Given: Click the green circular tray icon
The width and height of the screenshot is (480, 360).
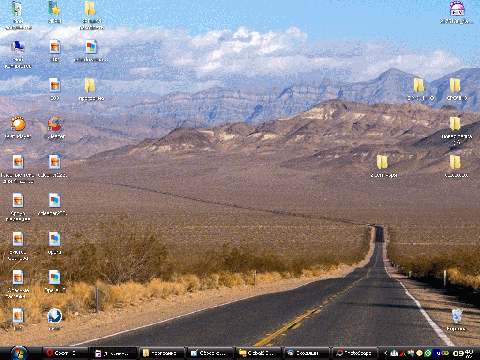Looking at the screenshot, I should tap(428, 353).
